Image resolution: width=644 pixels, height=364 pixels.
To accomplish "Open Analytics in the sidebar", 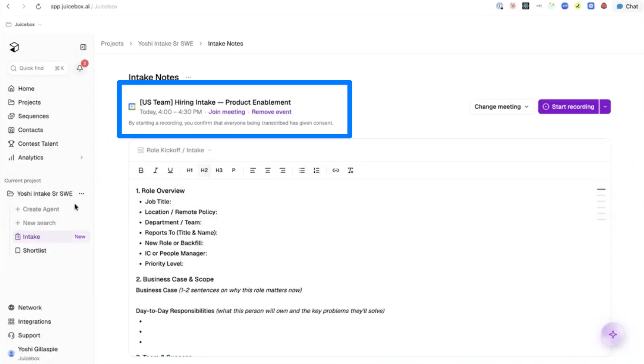I will point(31,158).
